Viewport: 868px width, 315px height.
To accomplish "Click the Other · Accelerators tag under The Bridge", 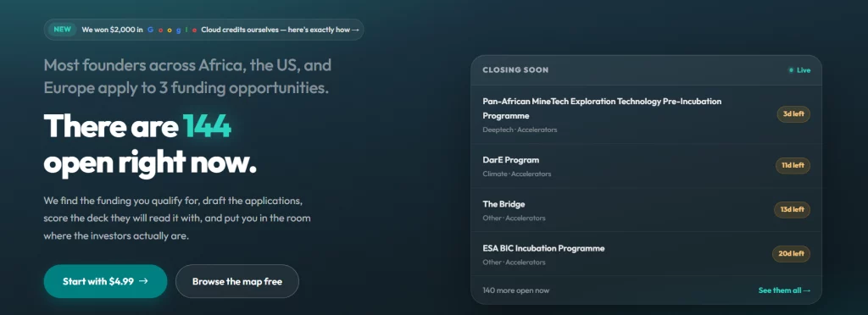I will click(514, 218).
